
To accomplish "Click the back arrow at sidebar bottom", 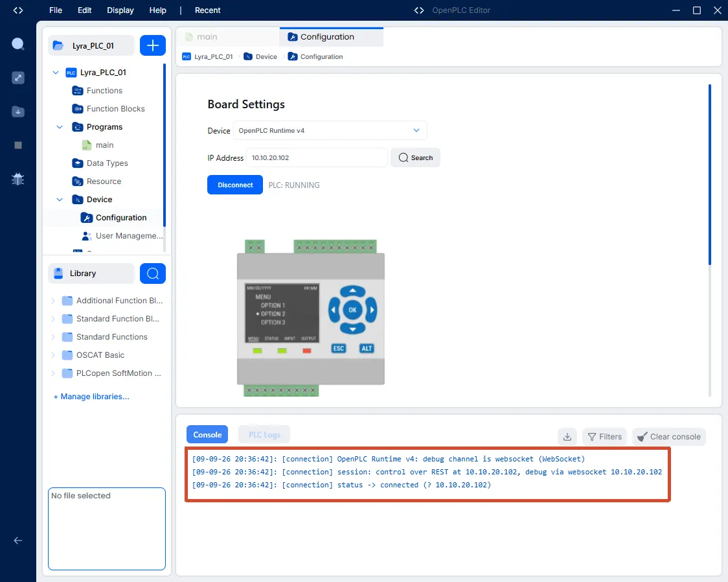I will coord(17,540).
